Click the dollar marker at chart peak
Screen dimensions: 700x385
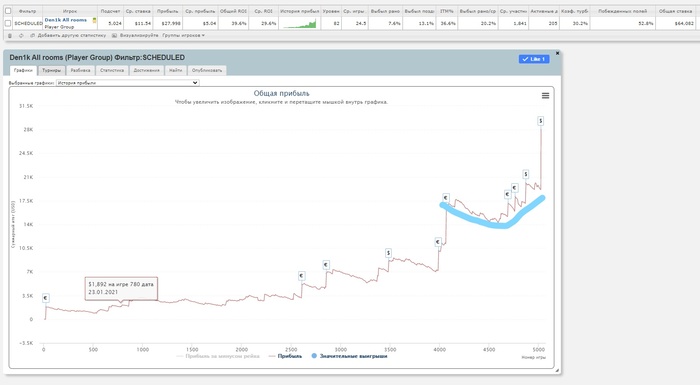(541, 121)
